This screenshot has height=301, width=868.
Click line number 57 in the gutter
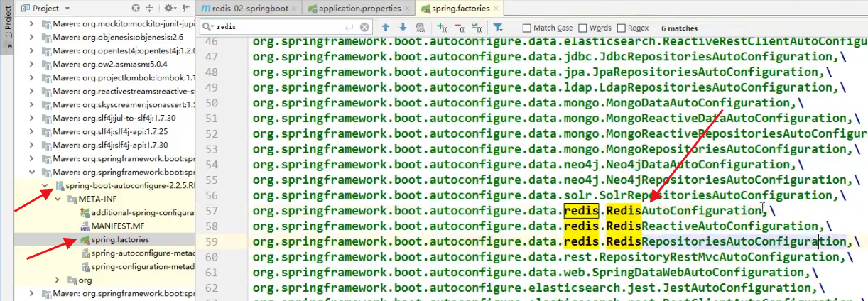210,211
